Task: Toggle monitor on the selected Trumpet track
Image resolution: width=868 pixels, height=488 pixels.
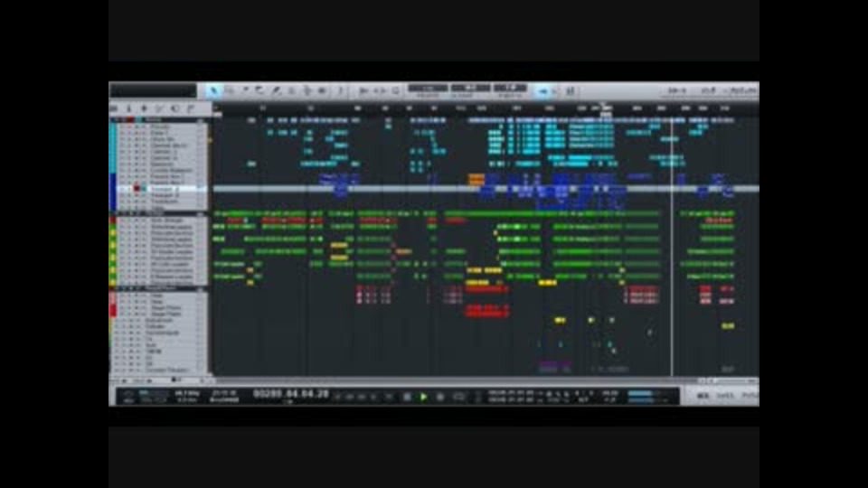Action: click(x=144, y=189)
